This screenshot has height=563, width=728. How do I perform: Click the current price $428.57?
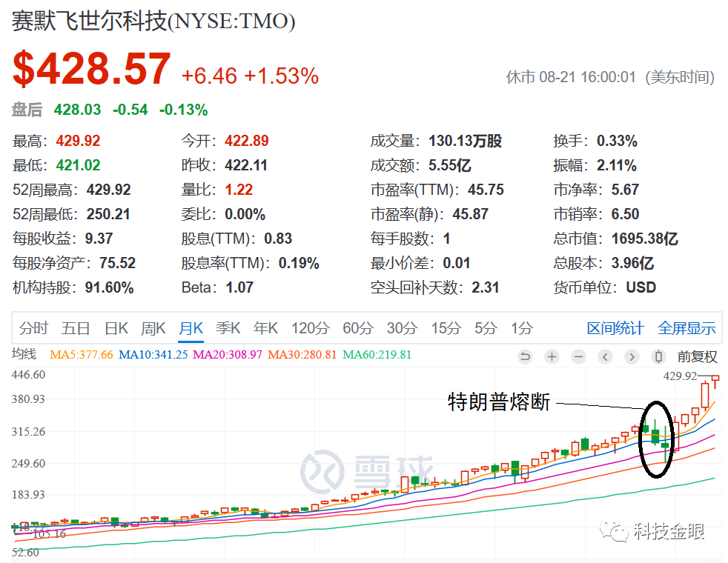(92, 69)
